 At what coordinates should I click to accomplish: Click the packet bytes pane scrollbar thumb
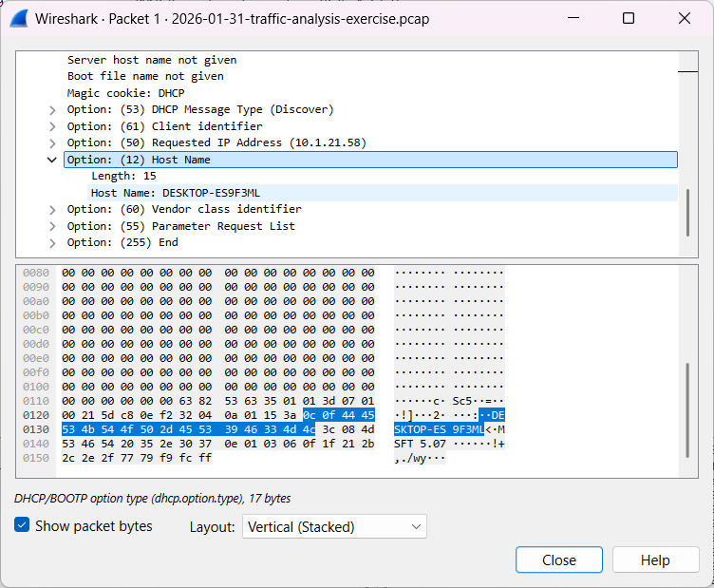coord(687,410)
